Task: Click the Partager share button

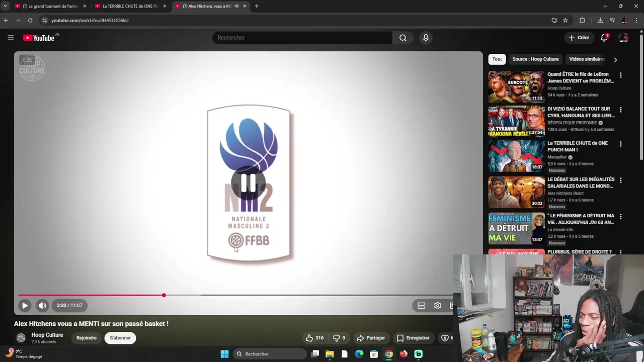Action: pos(371,338)
